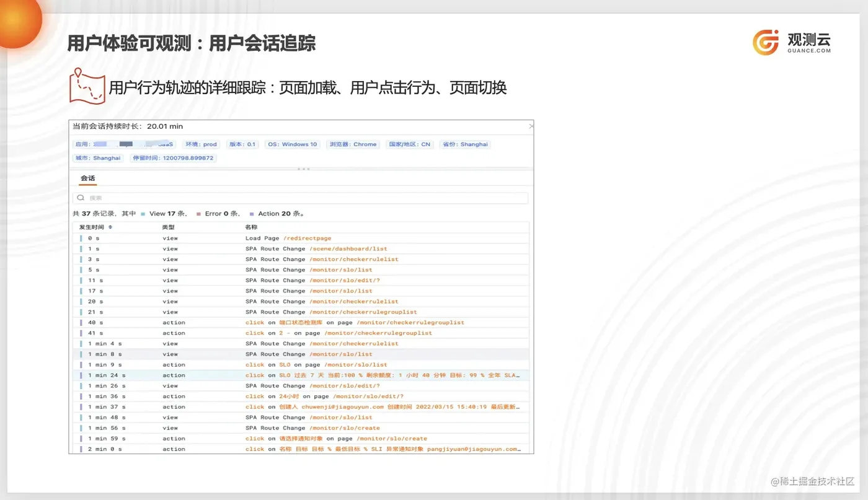
Task: Open /monitor/slo/create link in 1 min 56 s row
Action: 345,428
